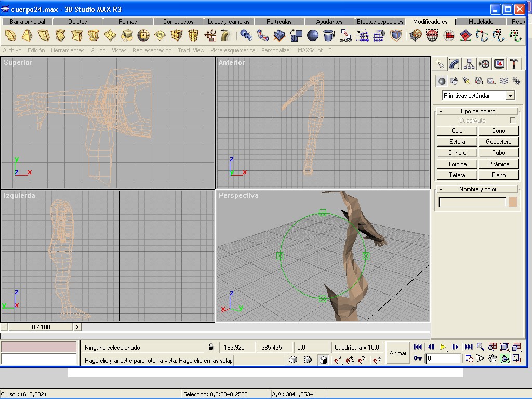Open the Time Configuration icon
Viewport: 532px width, 399px height.
point(469,358)
